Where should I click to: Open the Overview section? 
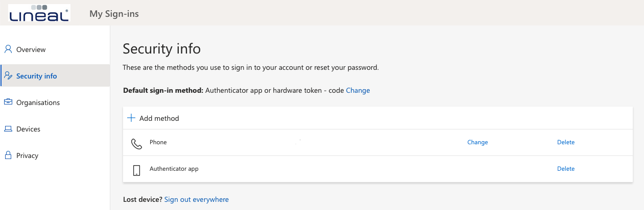31,49
